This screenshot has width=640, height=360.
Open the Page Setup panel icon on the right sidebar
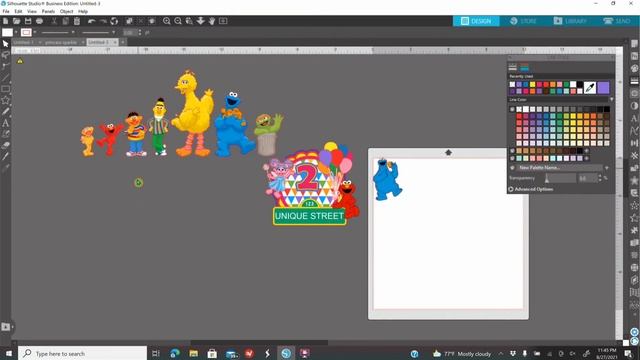point(634,44)
